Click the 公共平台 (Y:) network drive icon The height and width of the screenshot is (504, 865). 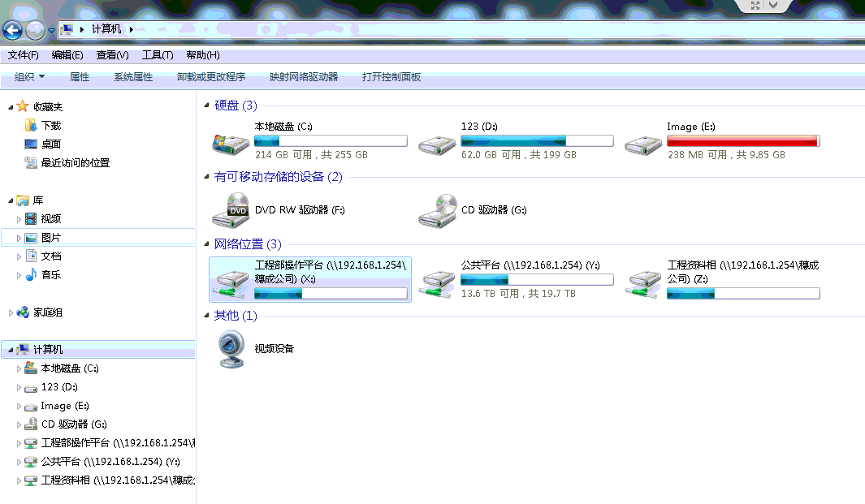click(x=438, y=283)
